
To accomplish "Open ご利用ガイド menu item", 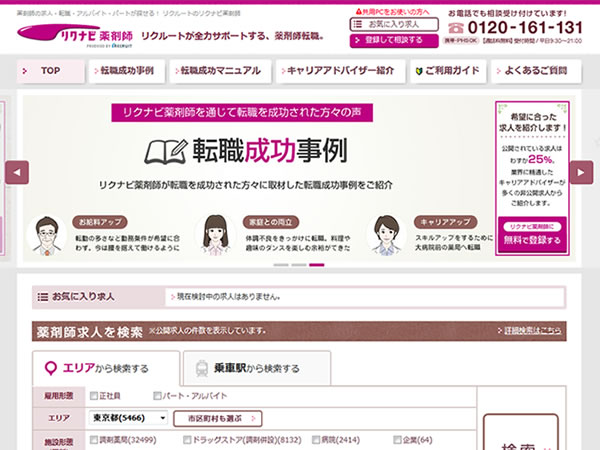I will [x=448, y=71].
